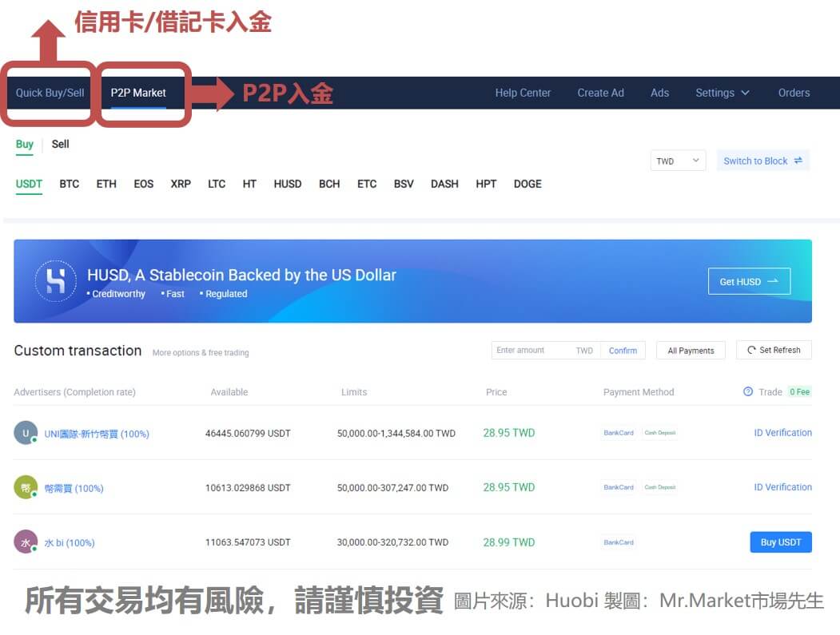Select the HUSD coin tab
The width and height of the screenshot is (840, 635).
[288, 185]
